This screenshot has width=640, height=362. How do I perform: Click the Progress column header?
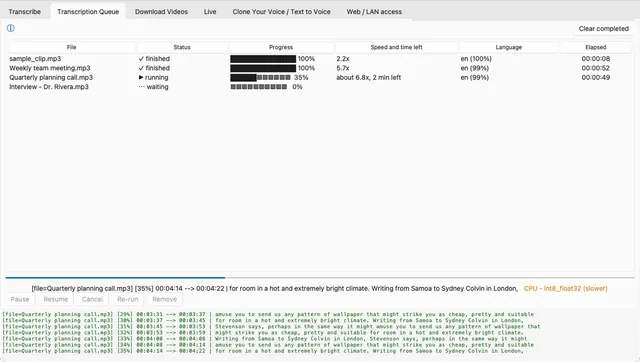(x=281, y=47)
